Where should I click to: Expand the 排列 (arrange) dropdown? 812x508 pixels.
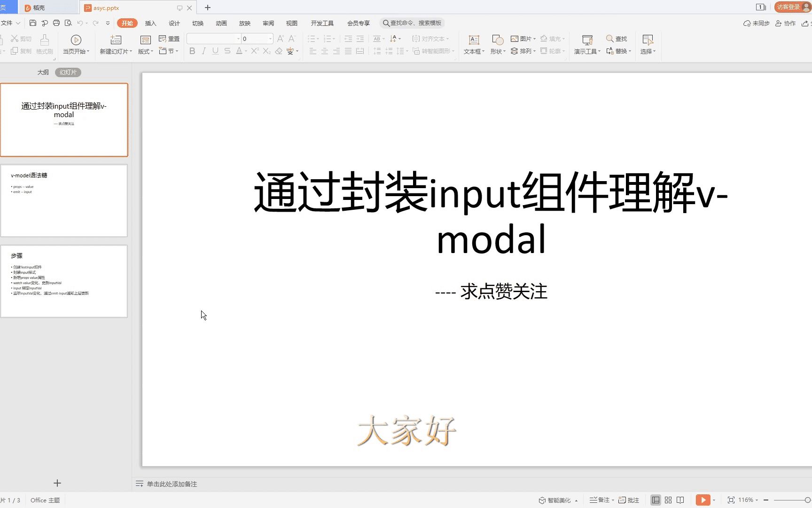pyautogui.click(x=524, y=51)
